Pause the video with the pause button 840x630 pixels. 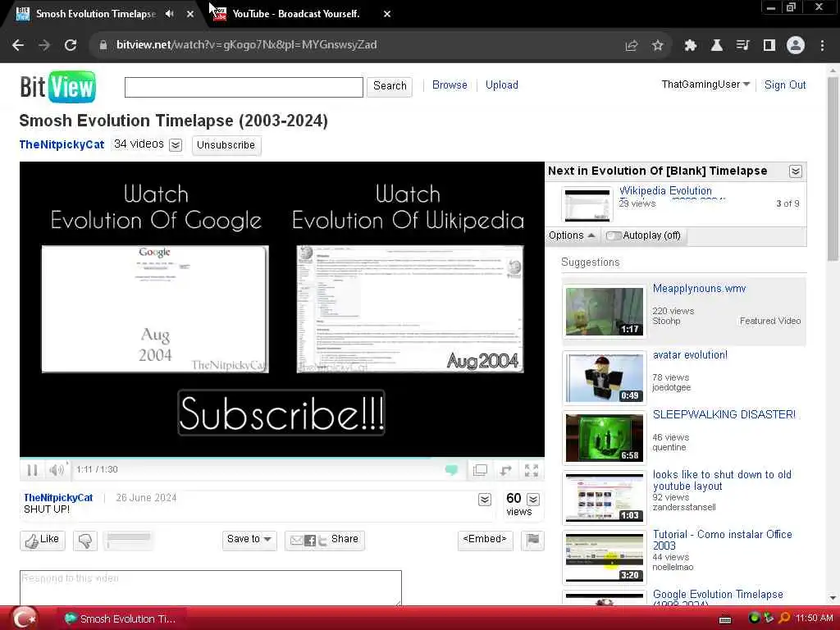pyautogui.click(x=32, y=470)
